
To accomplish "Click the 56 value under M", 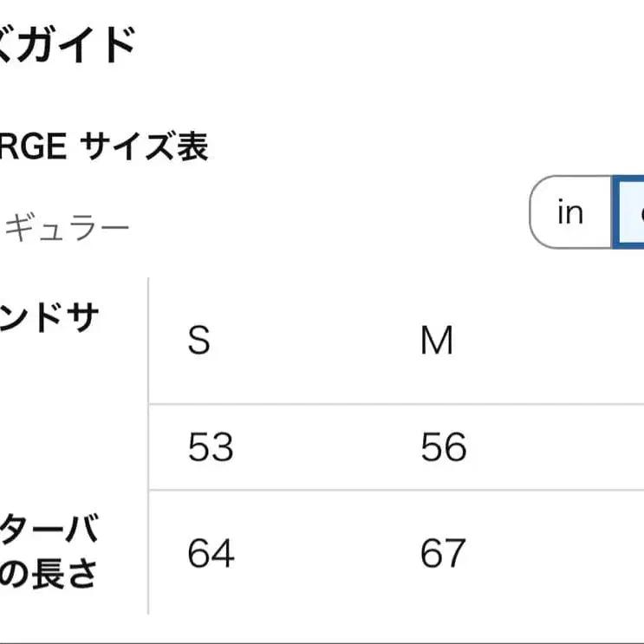I will pos(444,447).
